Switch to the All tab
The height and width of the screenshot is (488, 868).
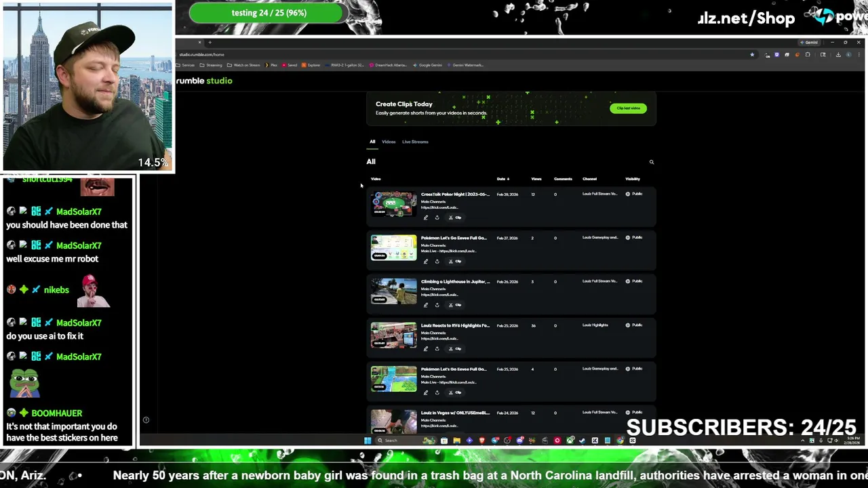pos(372,142)
